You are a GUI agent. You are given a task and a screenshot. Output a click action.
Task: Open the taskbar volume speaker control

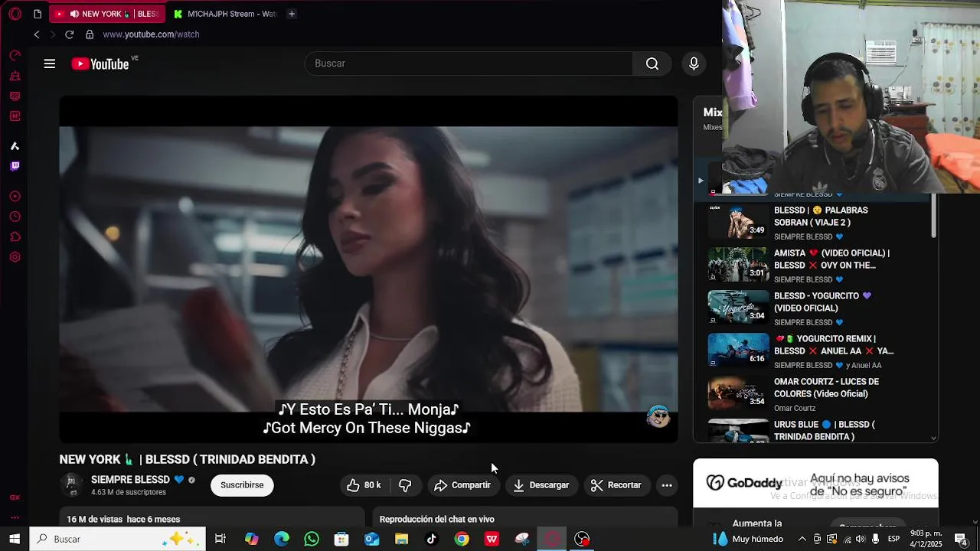(861, 539)
